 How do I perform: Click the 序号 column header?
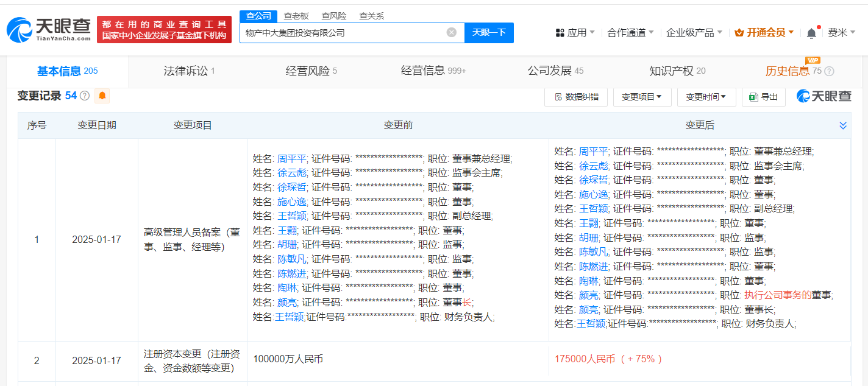pyautogui.click(x=37, y=125)
